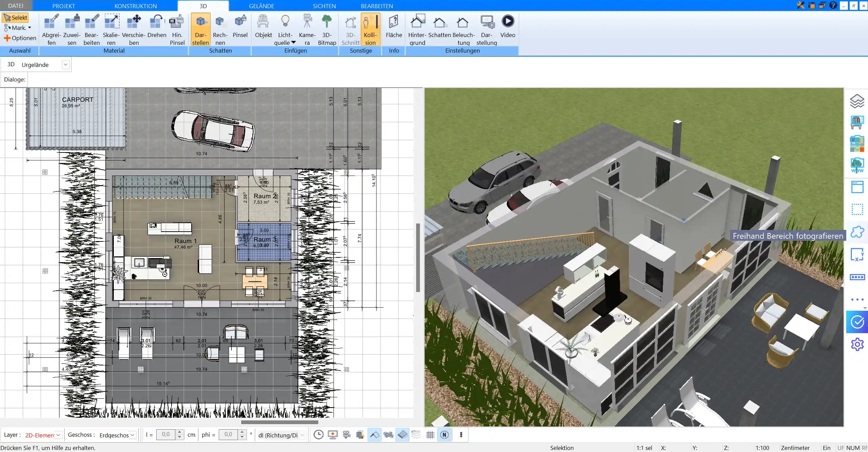Open the Urgelände 3D view dropdown

(x=66, y=64)
